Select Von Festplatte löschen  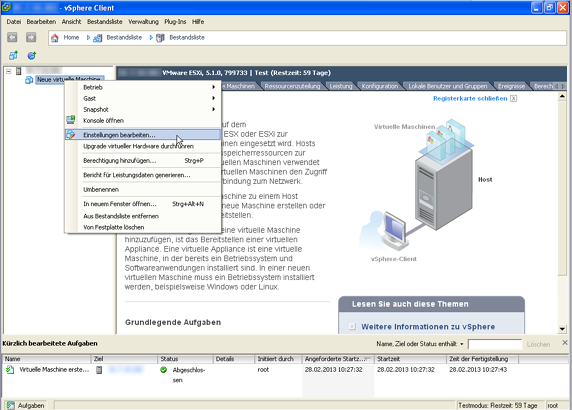tap(143, 227)
